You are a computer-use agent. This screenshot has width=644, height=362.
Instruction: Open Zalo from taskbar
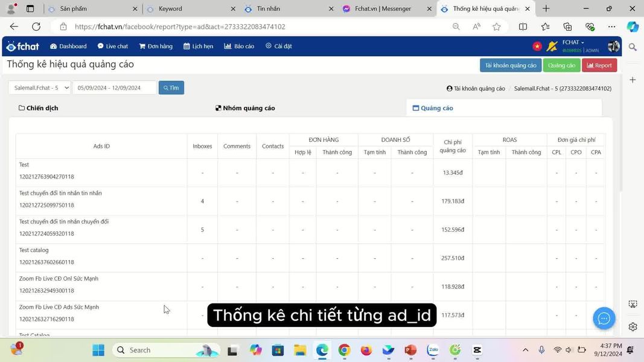pos(433,350)
